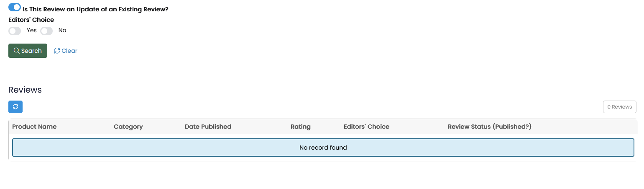
Task: Enable the Editors' Choice Yes switch
Action: [15, 31]
